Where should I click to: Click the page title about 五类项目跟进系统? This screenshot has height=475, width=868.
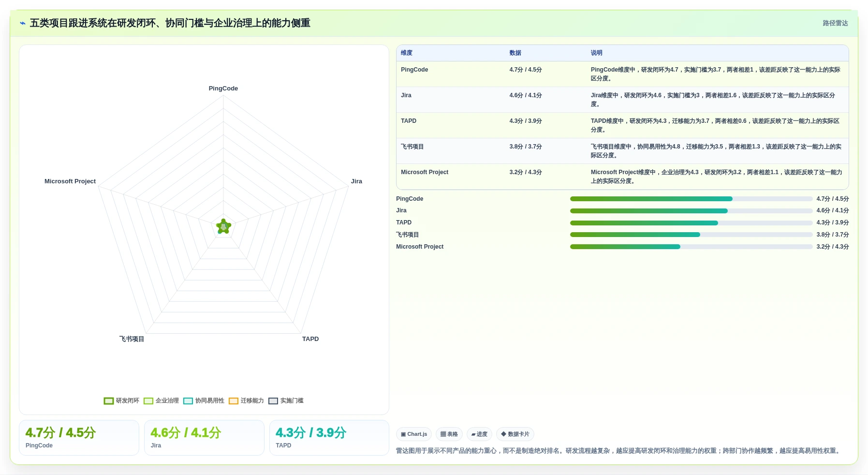[x=170, y=23]
